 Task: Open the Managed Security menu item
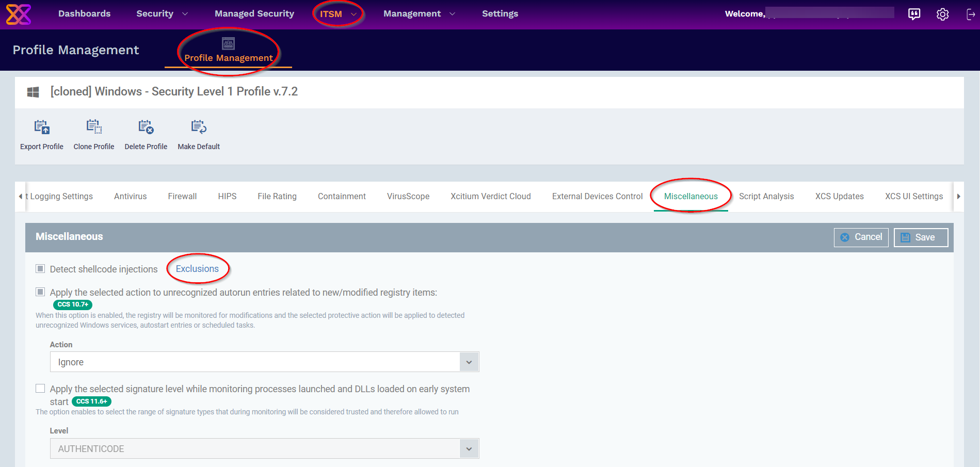[254, 14]
